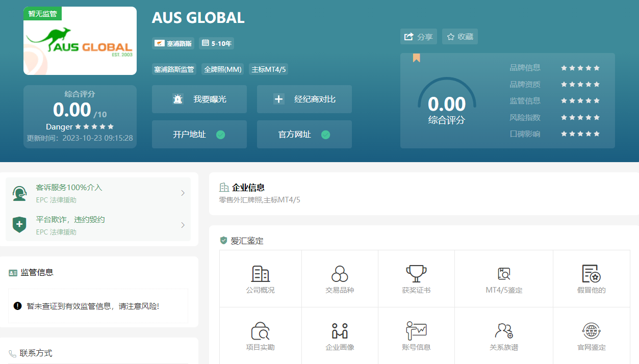This screenshot has height=364, width=639.
Task: Share this broker via 分享
Action: (x=418, y=37)
